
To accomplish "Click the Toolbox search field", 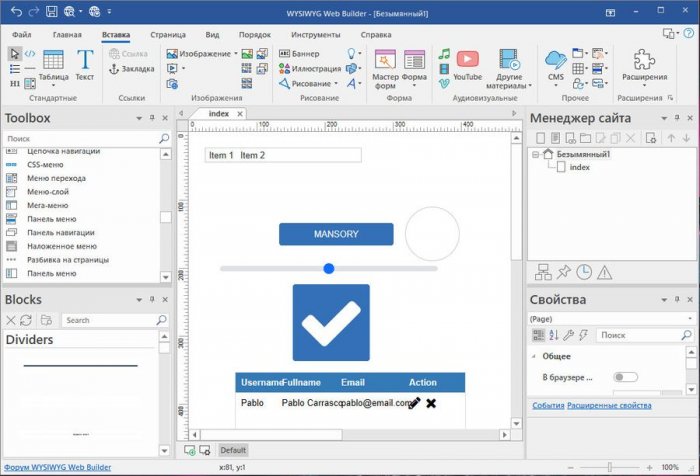I will (80, 139).
